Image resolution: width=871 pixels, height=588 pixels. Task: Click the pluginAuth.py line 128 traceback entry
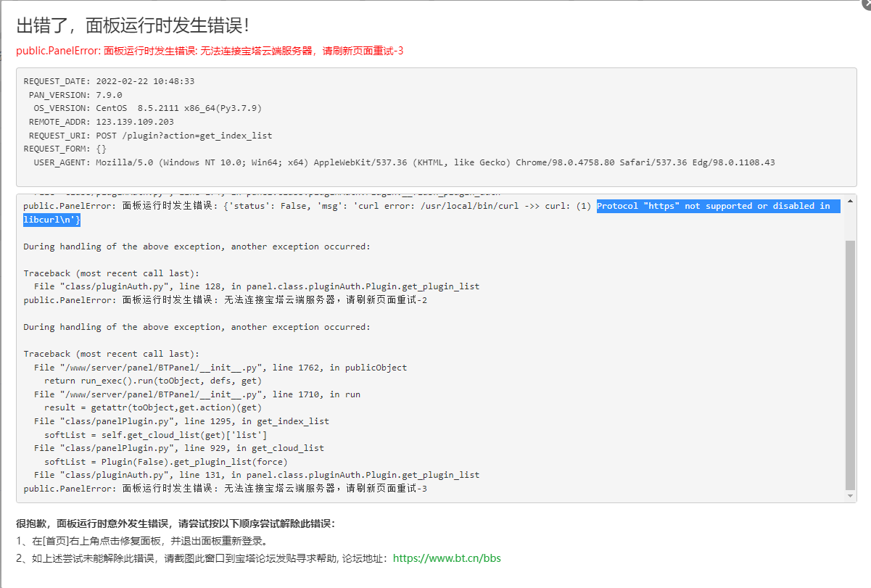pos(257,286)
